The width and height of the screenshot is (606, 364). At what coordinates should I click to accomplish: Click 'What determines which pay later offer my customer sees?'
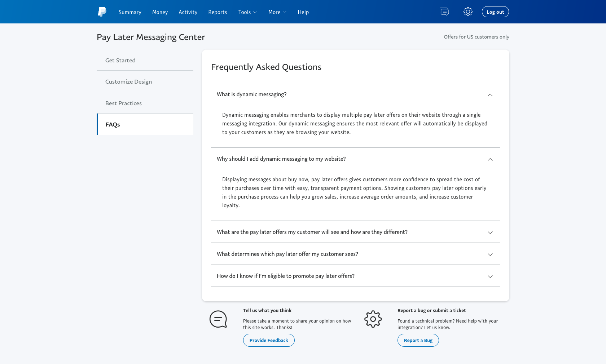click(287, 254)
